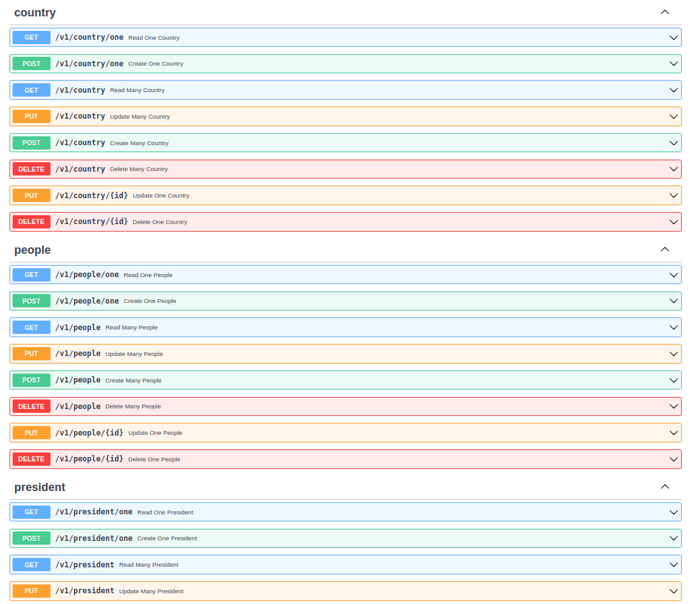Screen dimensions: 700x604
Task: Expand the Create One People endpoint arrow
Action: (x=673, y=301)
